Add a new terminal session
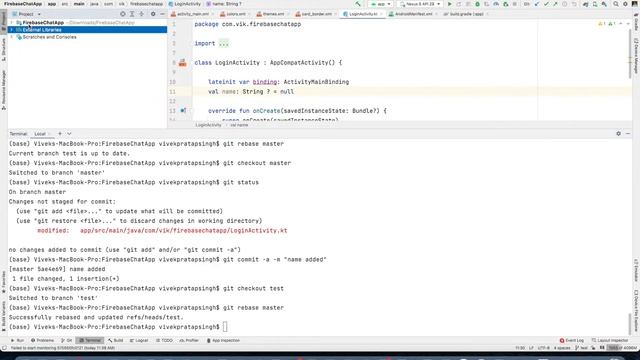 pos(60,133)
